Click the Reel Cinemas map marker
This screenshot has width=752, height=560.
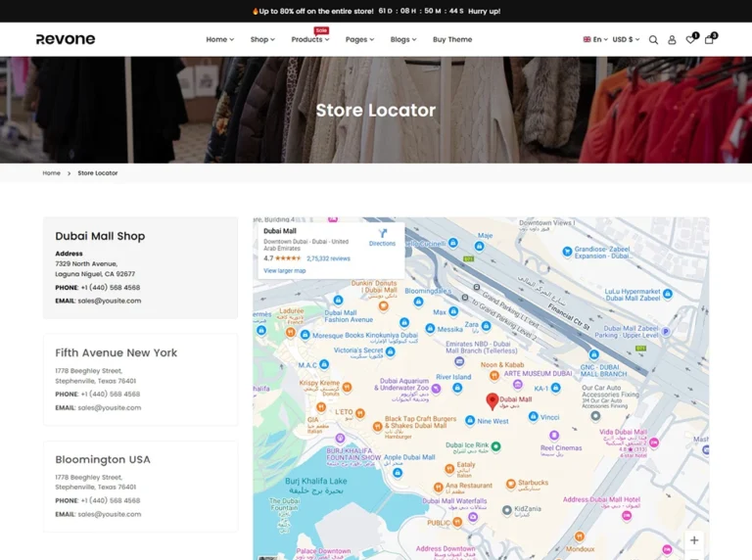[554, 436]
